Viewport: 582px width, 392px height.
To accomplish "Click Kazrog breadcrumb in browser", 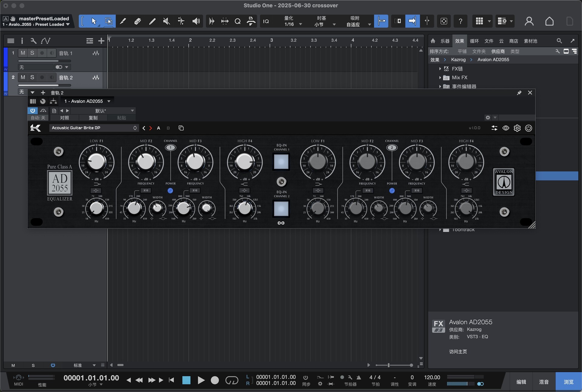I will (458, 60).
